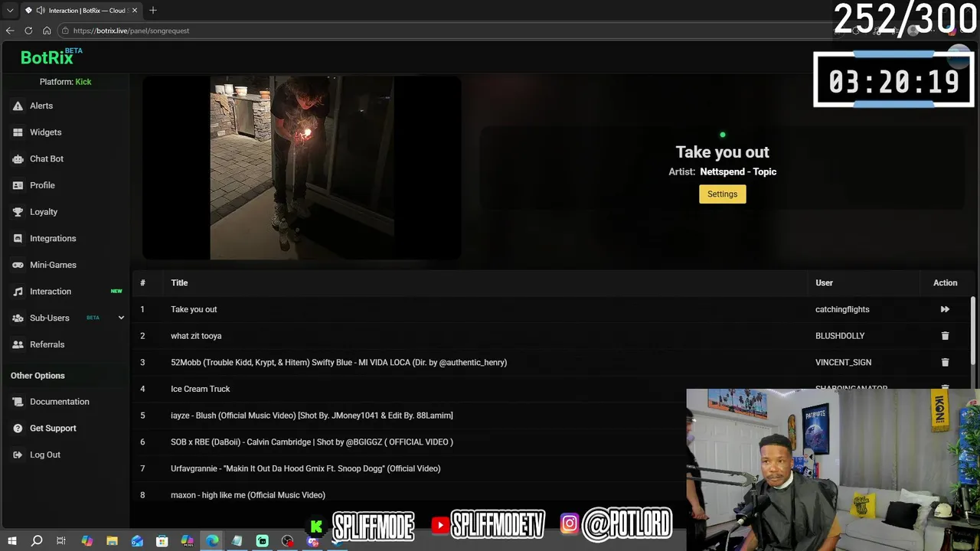Open a new browser tab
The image size is (980, 551).
(x=153, y=11)
